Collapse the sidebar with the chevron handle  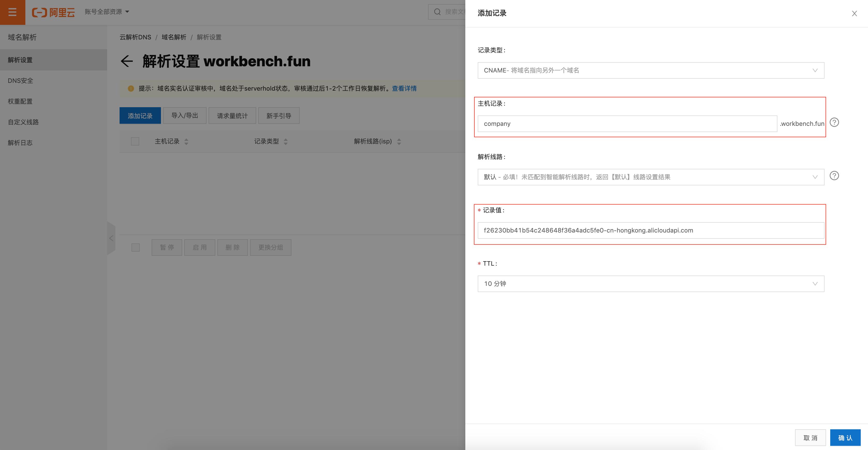coord(111,238)
